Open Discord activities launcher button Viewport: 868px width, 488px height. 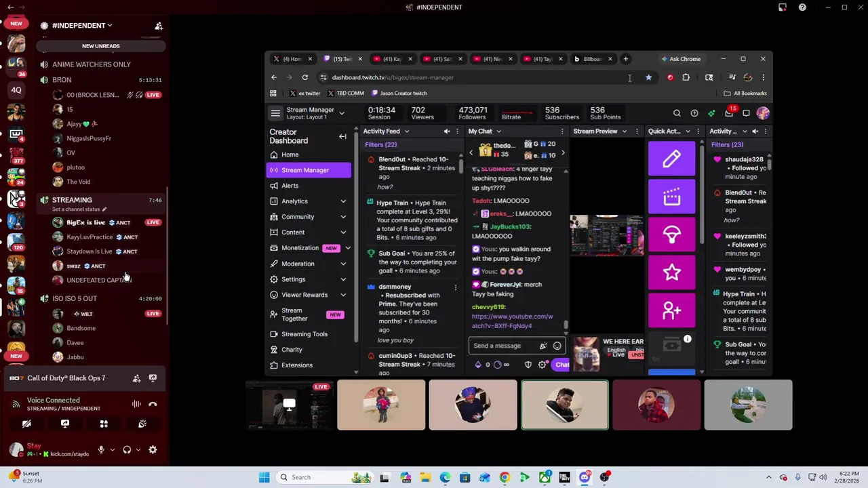coord(104,424)
